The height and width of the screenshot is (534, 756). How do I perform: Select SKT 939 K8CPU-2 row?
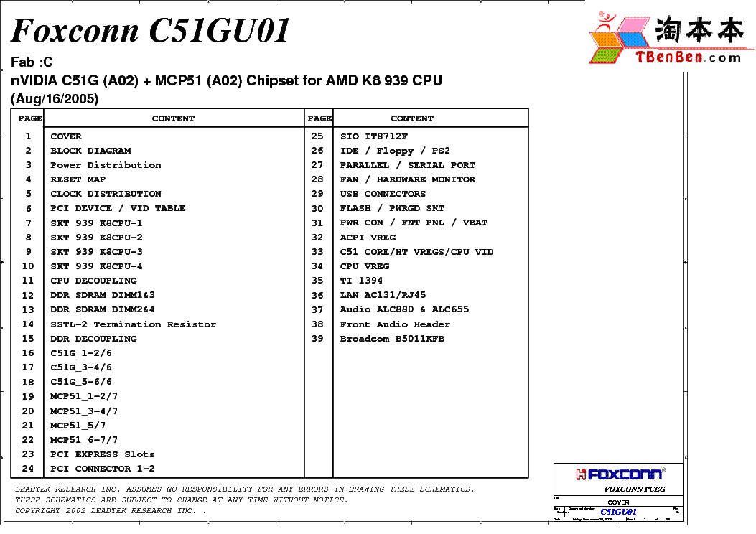(x=96, y=238)
